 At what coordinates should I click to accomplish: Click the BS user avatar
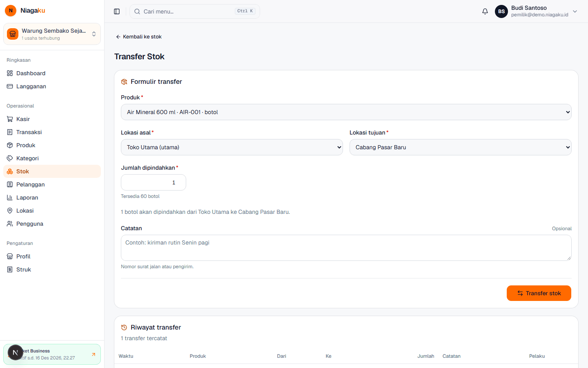(501, 11)
